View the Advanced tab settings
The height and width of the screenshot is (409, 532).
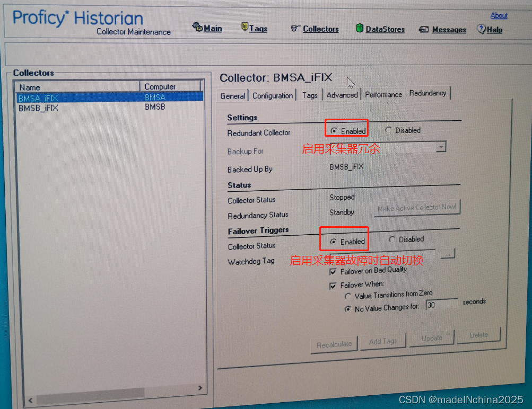tap(342, 95)
